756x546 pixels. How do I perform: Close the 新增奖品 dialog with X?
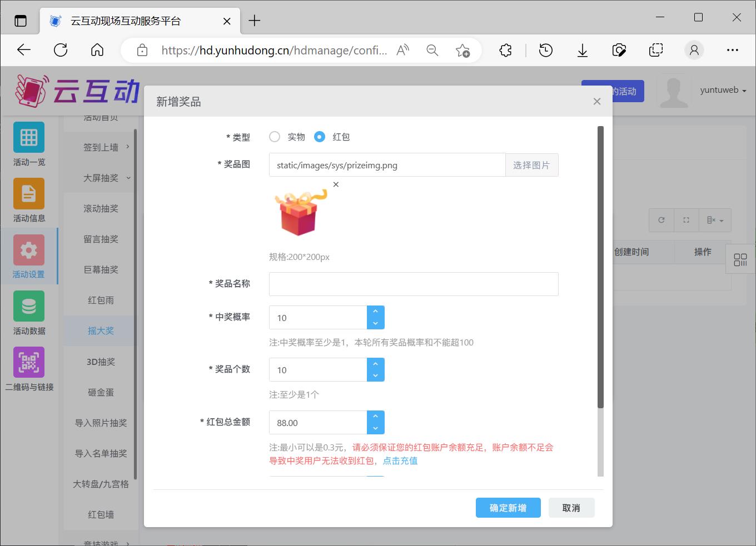(597, 101)
